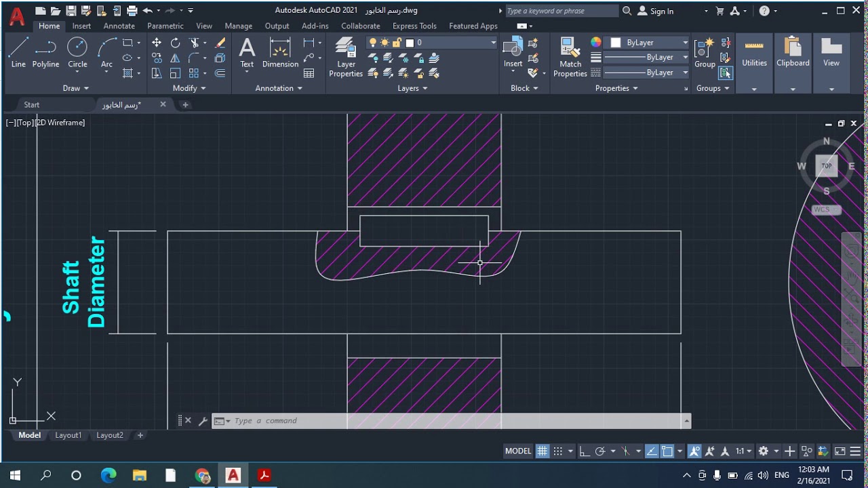Switch to the Parametric ribbon tab
This screenshot has width=868, height=488.
tap(165, 26)
